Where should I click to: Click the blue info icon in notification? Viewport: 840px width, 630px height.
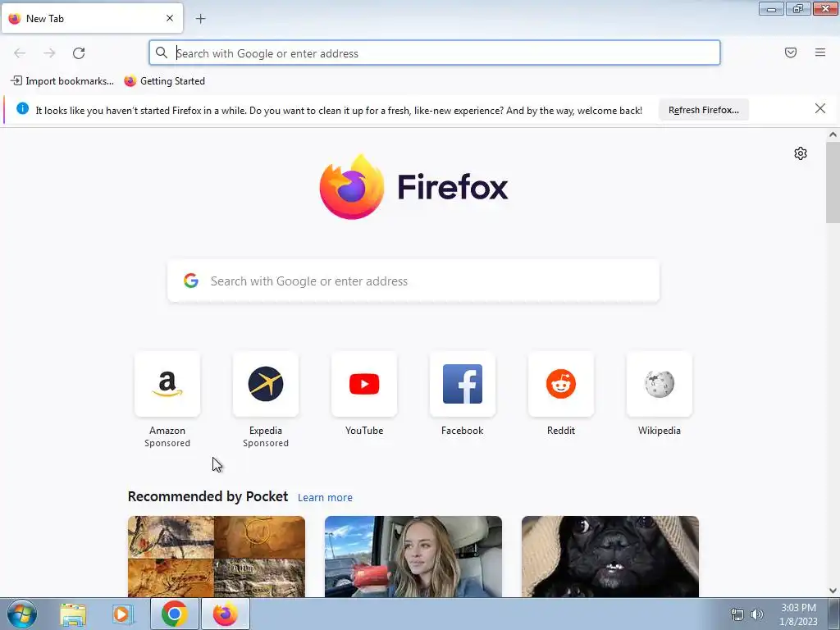22,109
